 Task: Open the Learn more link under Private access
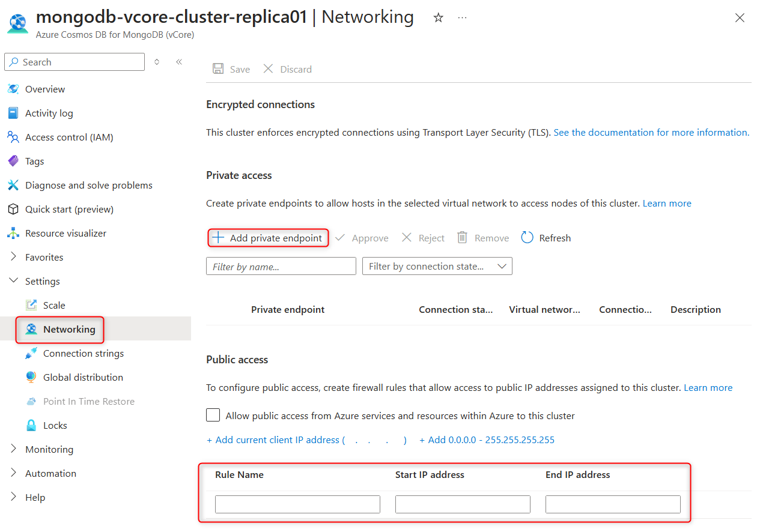click(667, 203)
